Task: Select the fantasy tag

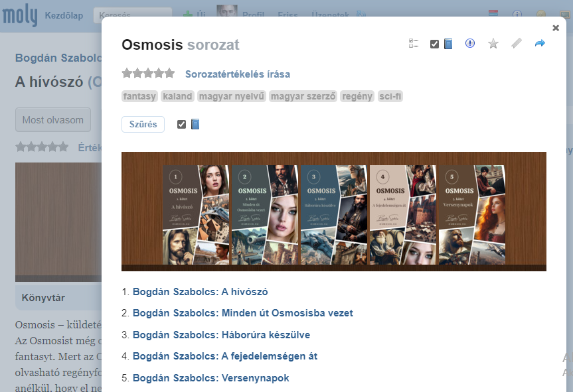Action: pyautogui.click(x=139, y=96)
